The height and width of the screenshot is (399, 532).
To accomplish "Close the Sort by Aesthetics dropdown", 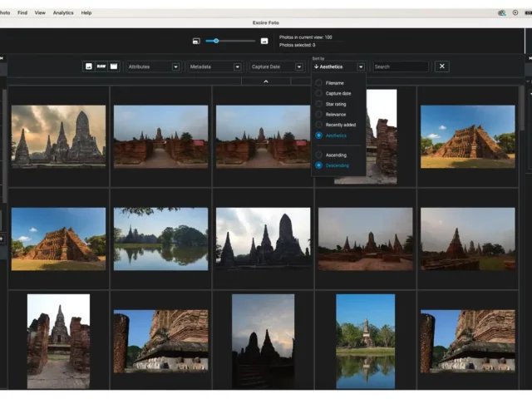I will point(338,66).
